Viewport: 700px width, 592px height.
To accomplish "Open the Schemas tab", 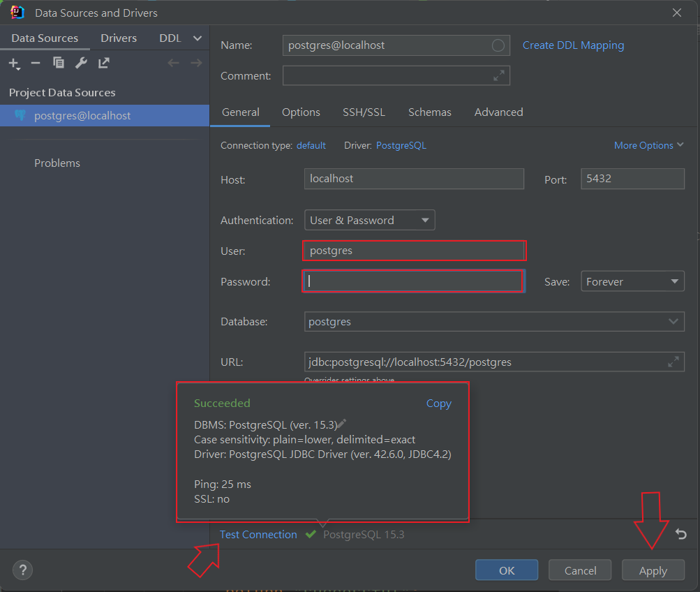I will 429,112.
